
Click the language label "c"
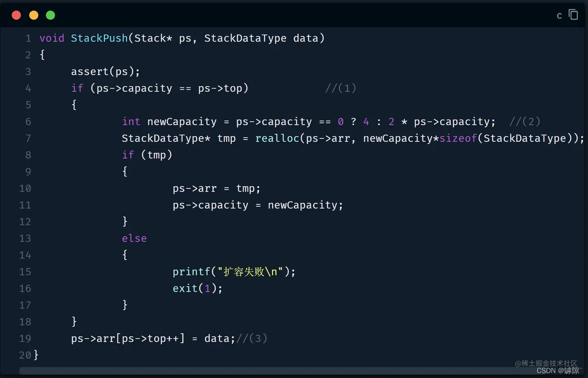(x=559, y=16)
